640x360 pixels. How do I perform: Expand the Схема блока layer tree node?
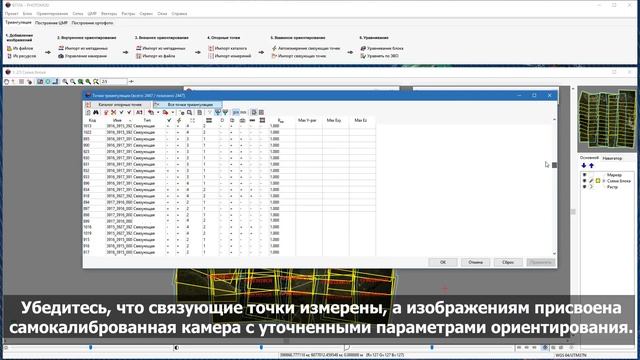pyautogui.click(x=604, y=180)
